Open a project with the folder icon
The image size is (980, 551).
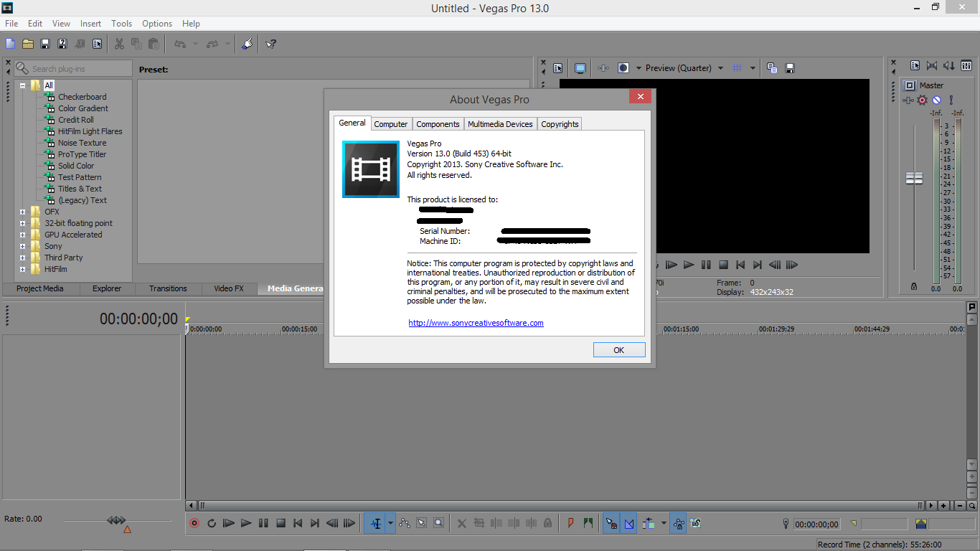point(27,44)
